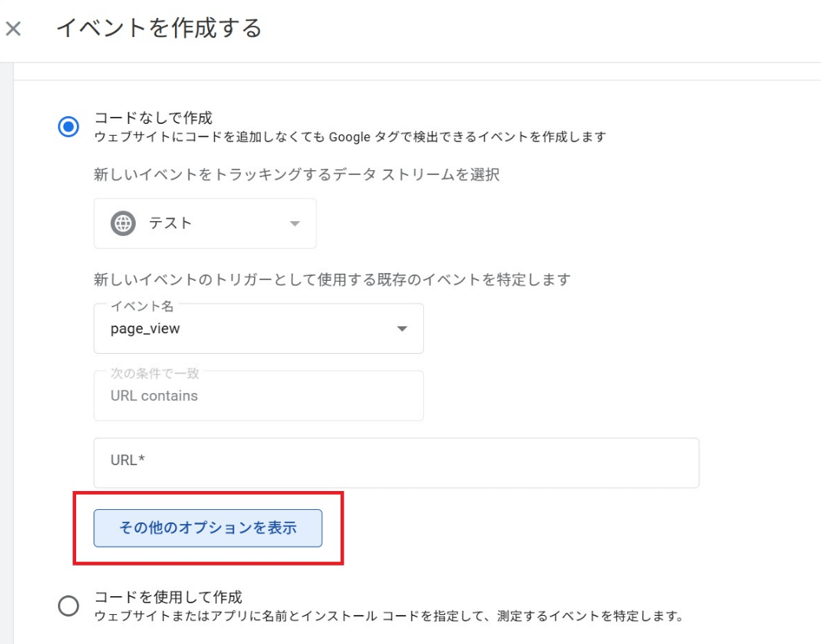Open the イベント名 dropdown arrow

tap(402, 329)
